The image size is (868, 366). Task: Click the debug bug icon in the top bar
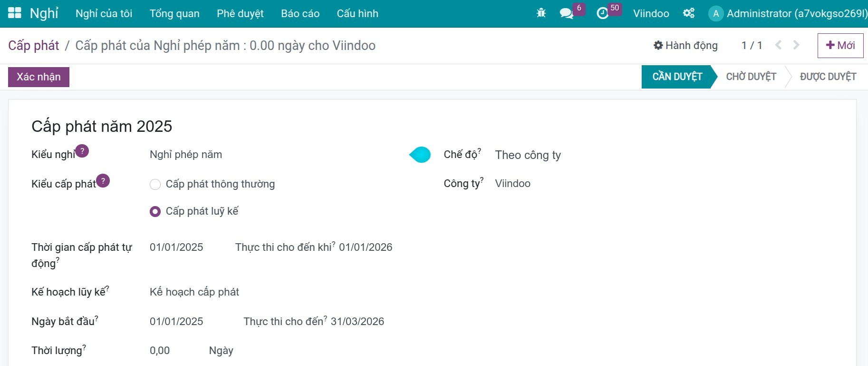point(541,13)
